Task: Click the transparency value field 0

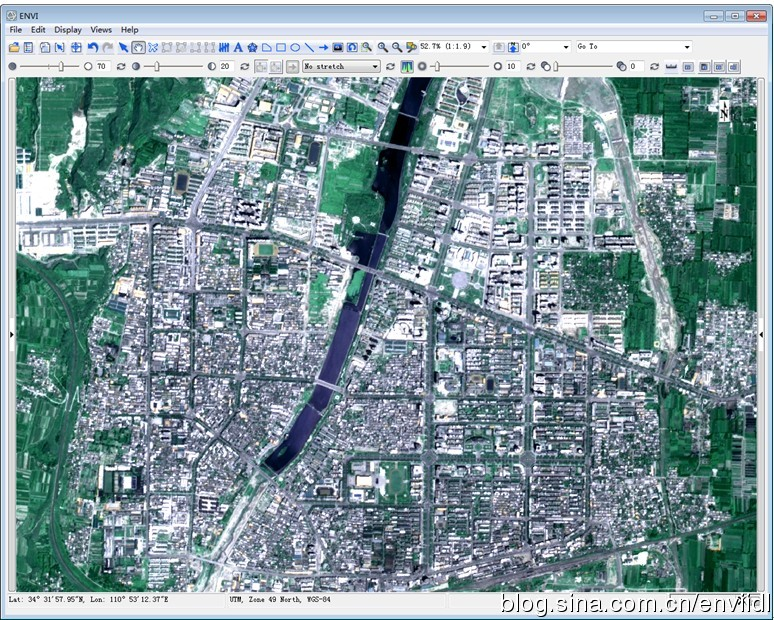Action: coord(636,66)
